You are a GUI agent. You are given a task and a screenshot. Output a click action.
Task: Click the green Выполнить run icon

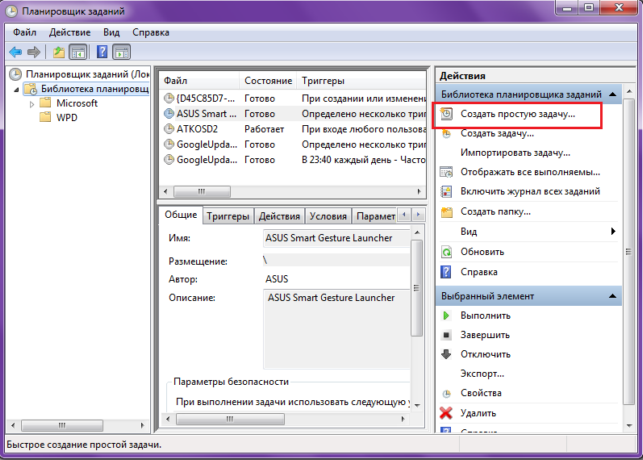[446, 316]
